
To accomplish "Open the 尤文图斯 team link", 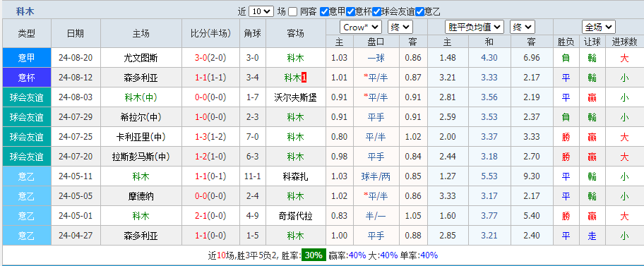I will pos(141,58).
